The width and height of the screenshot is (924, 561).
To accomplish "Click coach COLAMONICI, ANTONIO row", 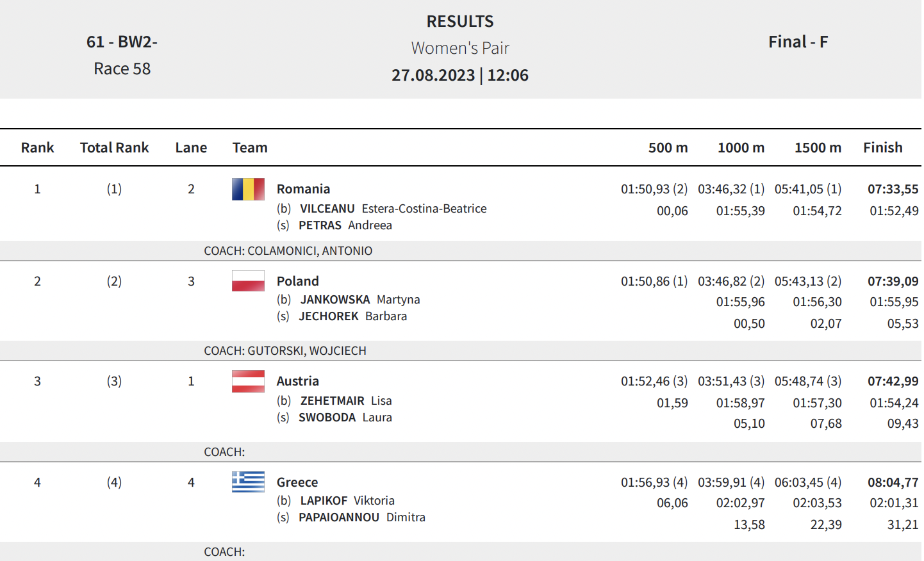I will pos(461,251).
